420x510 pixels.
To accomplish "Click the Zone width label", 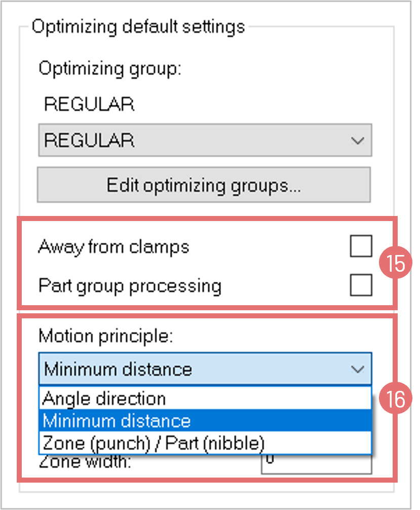I will tap(85, 462).
